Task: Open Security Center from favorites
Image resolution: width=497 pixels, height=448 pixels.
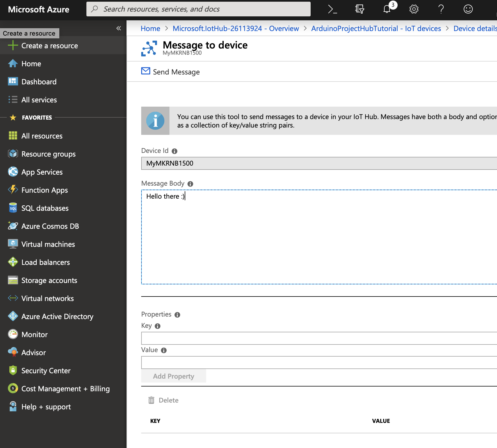Action: pyautogui.click(x=46, y=370)
